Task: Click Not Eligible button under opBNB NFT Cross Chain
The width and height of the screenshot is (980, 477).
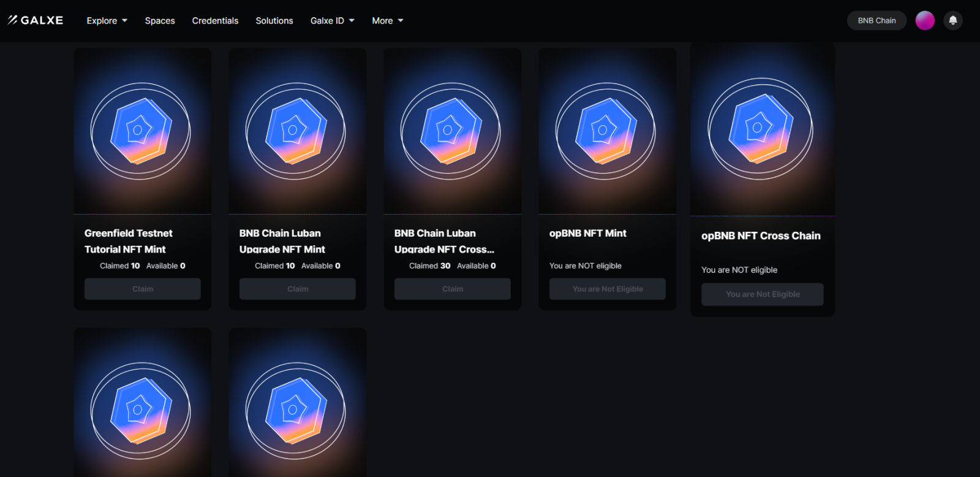Action: pos(763,294)
